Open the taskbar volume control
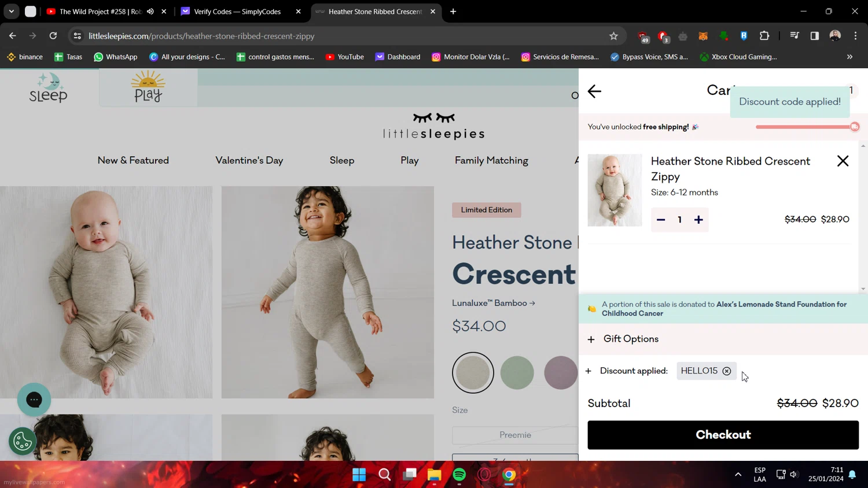This screenshot has width=868, height=488. pyautogui.click(x=793, y=475)
